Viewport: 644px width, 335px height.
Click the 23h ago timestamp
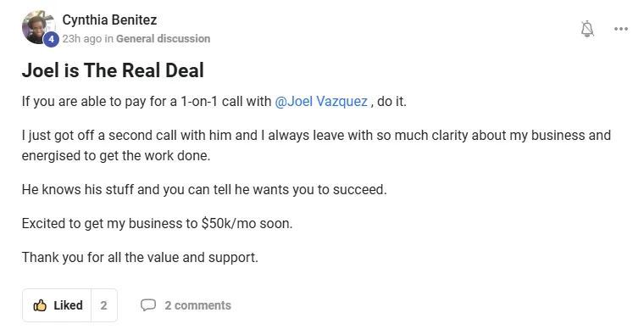coord(81,39)
